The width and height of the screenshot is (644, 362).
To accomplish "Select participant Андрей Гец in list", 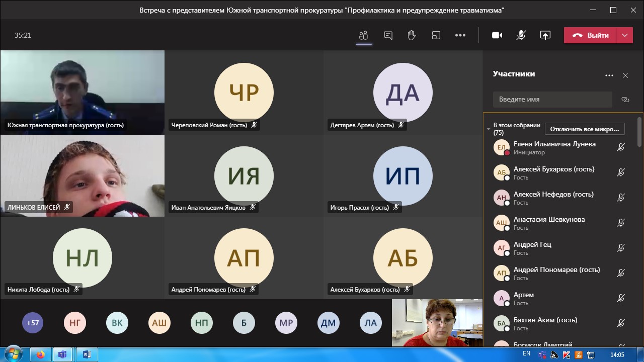I will pos(532,245).
